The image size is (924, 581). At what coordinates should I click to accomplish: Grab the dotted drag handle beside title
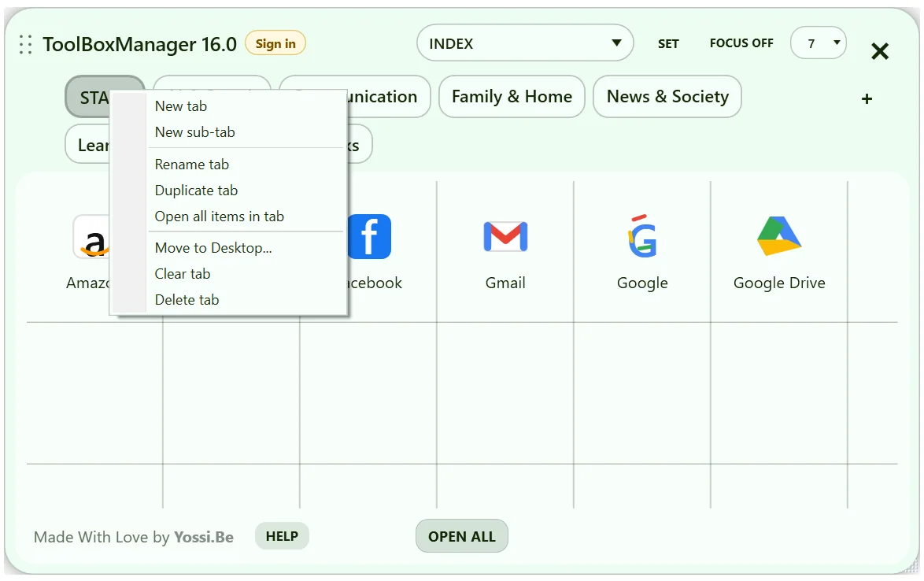pyautogui.click(x=25, y=45)
